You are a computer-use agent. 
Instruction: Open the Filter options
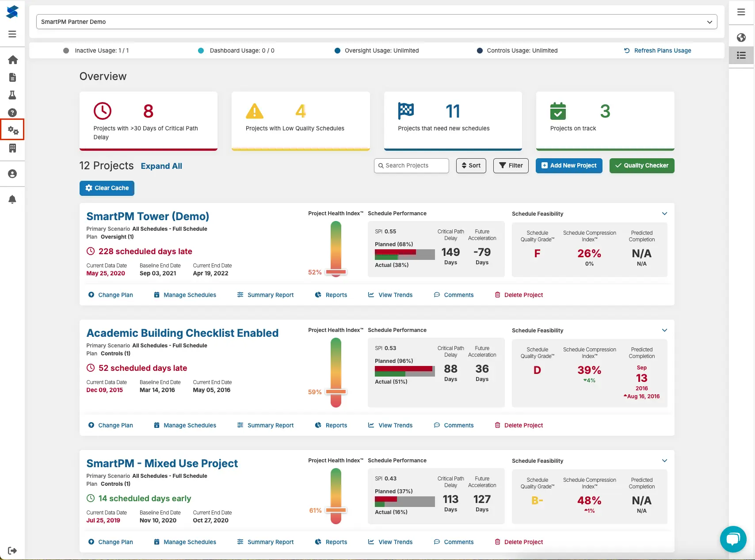511,165
